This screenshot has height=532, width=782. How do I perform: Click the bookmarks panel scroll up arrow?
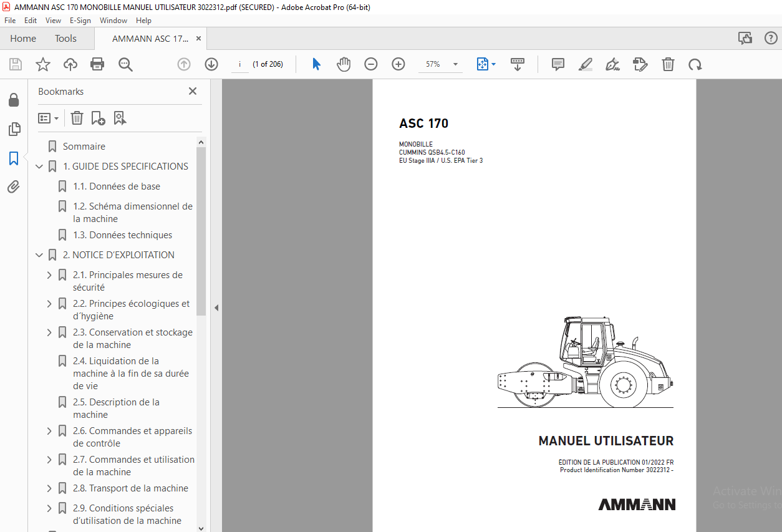point(201,142)
